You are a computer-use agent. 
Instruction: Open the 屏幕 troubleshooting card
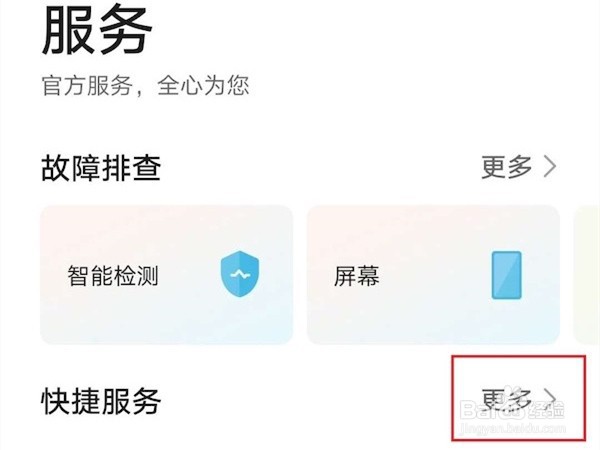[434, 275]
